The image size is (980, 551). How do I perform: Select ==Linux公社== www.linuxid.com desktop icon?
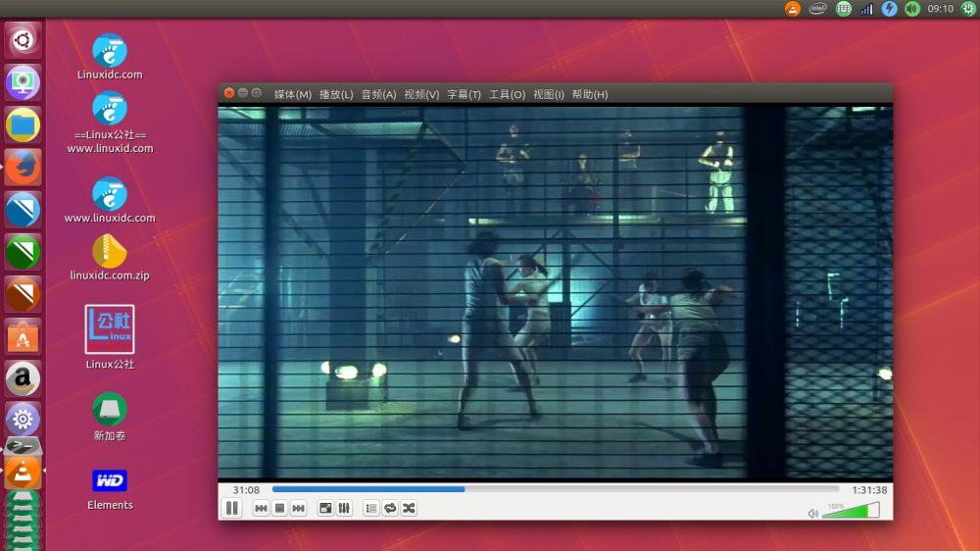click(x=110, y=123)
